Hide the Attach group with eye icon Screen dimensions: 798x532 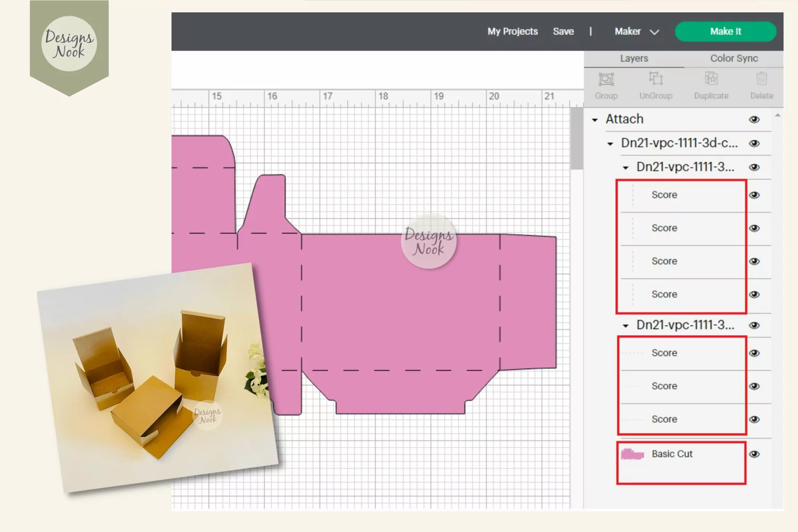click(754, 120)
